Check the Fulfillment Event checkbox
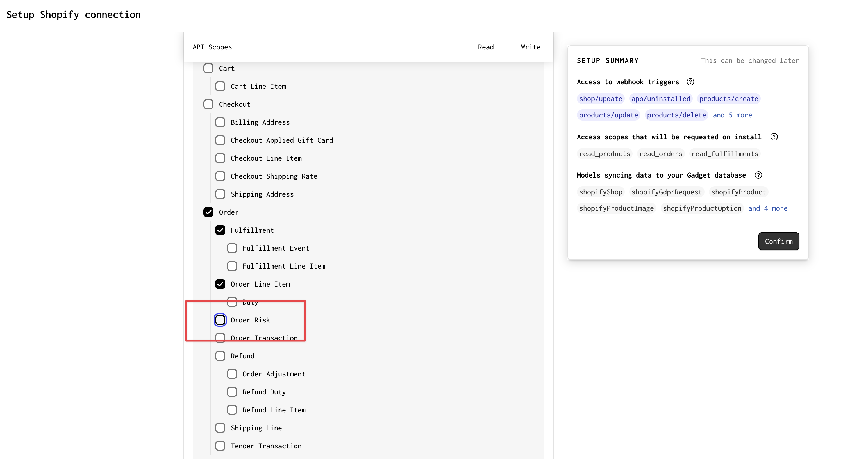The height and width of the screenshot is (459, 868). click(232, 248)
